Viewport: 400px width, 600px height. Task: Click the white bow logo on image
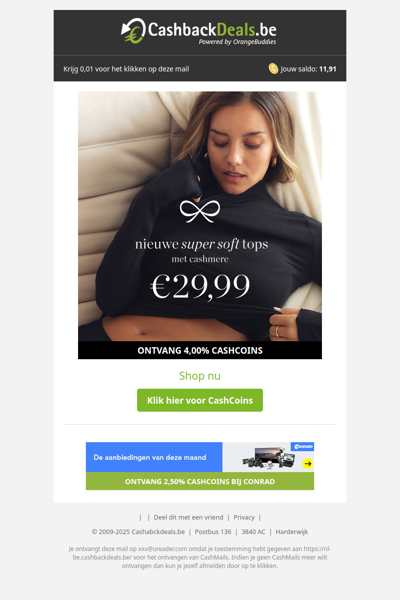coord(200,211)
